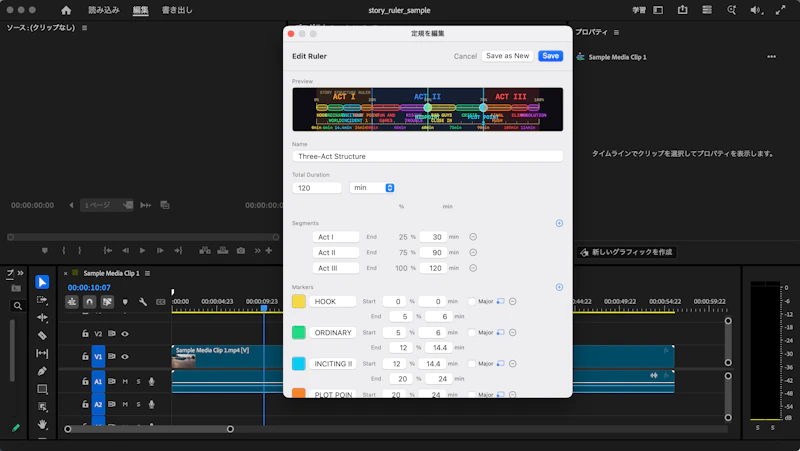This screenshot has width=800, height=451.
Task: Open the three-dot options in Properties
Action: [x=771, y=57]
